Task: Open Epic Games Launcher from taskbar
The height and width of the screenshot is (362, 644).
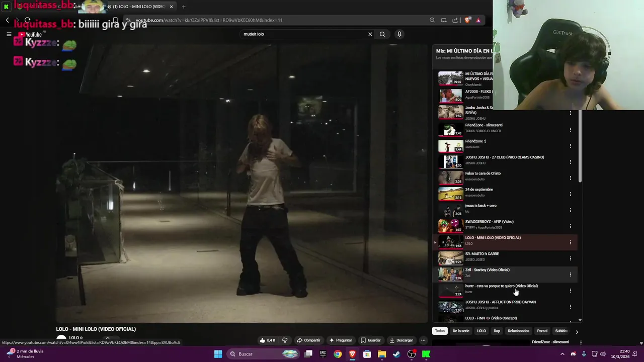Action: [323, 354]
